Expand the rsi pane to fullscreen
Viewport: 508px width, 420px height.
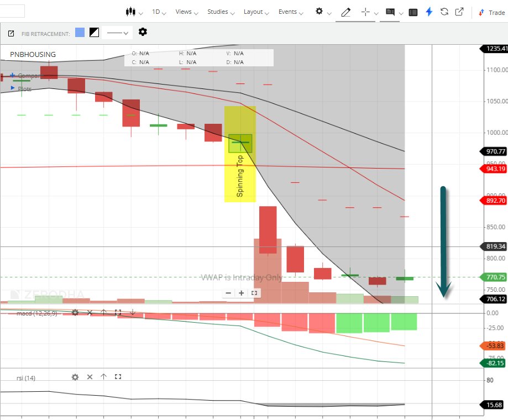118,377
